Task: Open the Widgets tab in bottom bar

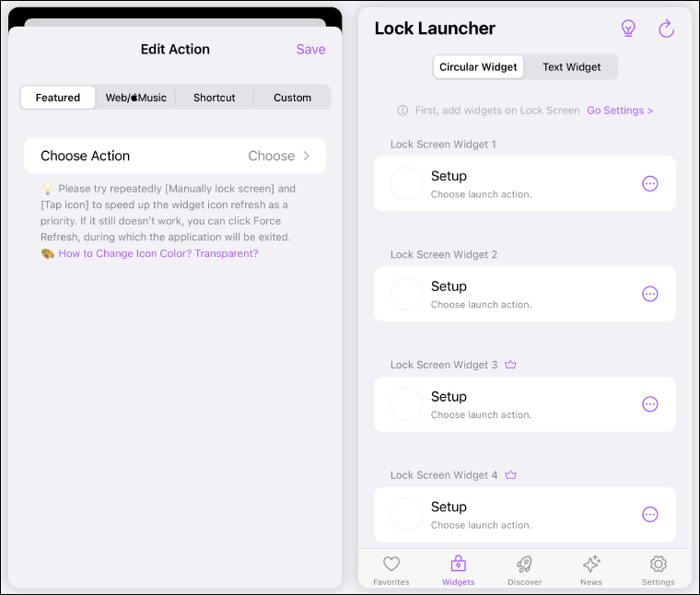Action: pos(458,570)
